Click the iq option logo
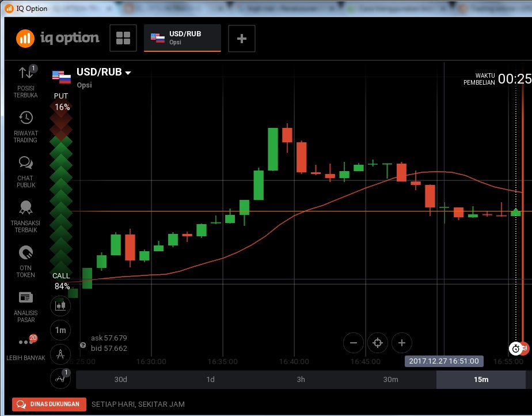 (x=58, y=37)
